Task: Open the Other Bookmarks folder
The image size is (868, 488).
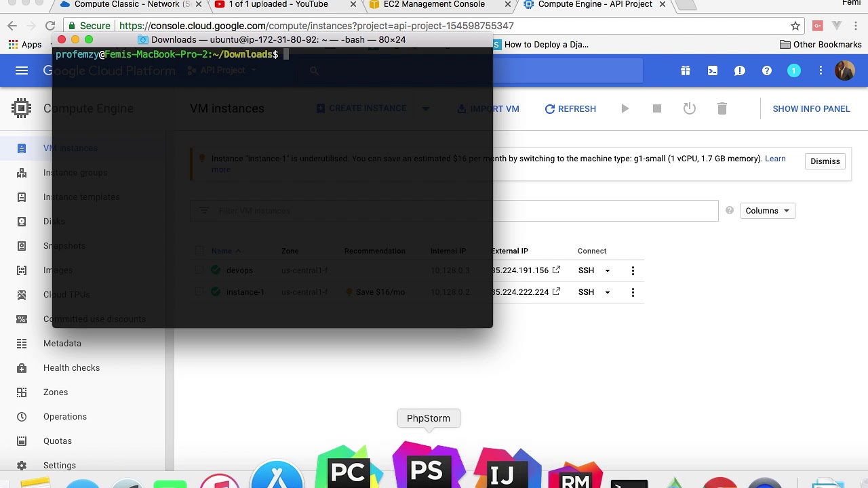Action: 821,45
